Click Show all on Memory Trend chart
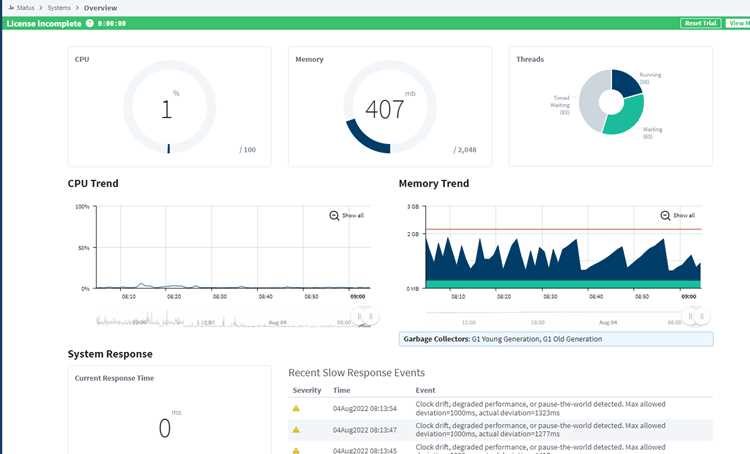The width and height of the screenshot is (750, 454). (x=684, y=216)
